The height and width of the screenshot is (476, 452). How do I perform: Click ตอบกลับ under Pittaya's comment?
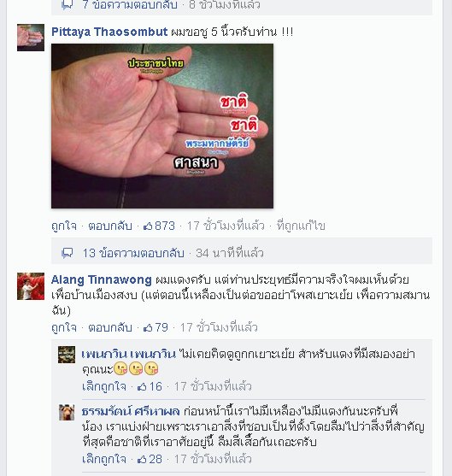pyautogui.click(x=110, y=226)
